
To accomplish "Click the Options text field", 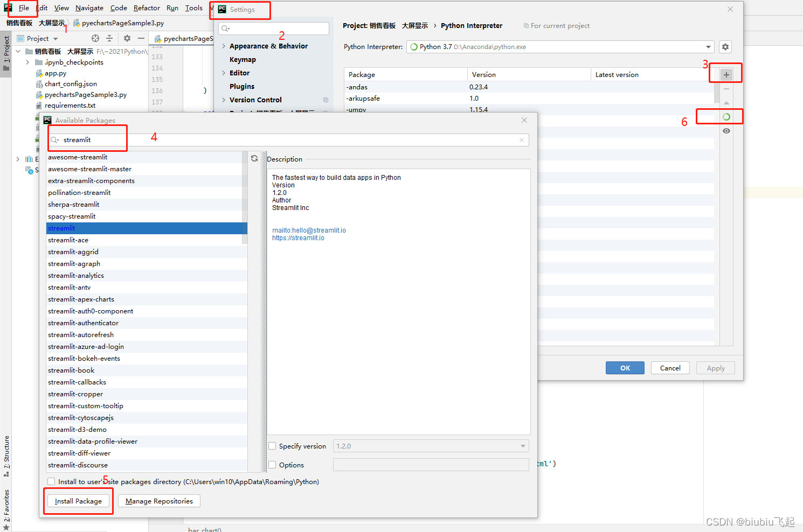I will pyautogui.click(x=431, y=465).
